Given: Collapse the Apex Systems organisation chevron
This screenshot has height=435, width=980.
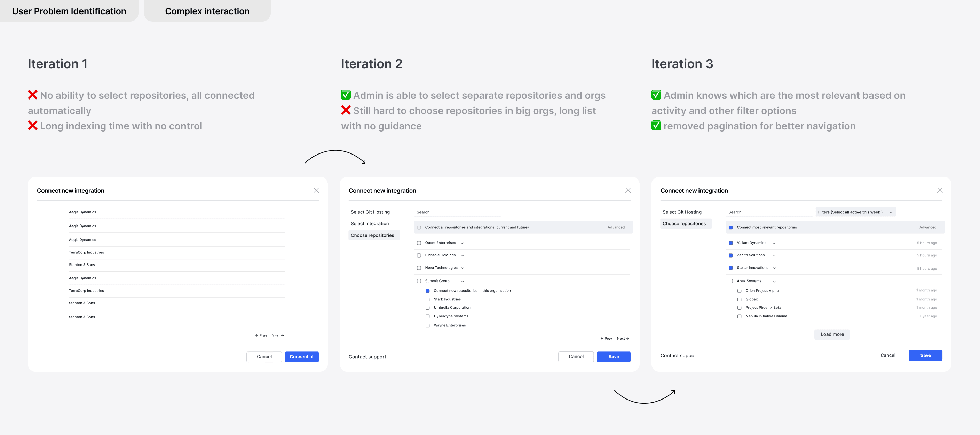Looking at the screenshot, I should pos(774,281).
